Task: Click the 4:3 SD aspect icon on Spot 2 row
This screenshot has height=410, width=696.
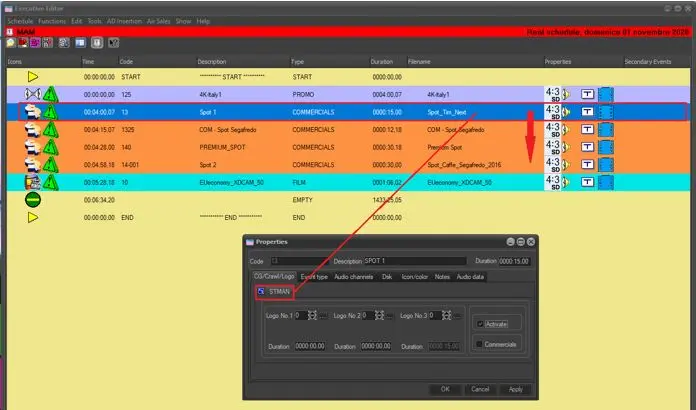Action: 552,164
